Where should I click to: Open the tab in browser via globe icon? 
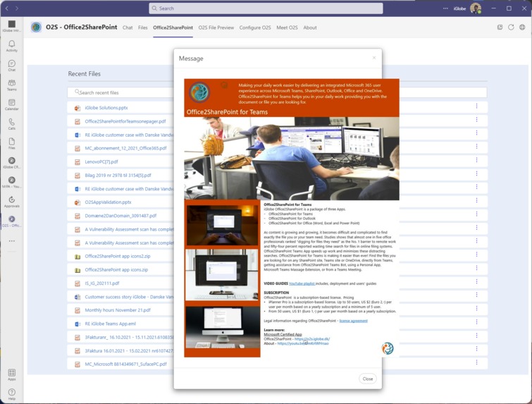pyautogui.click(x=522, y=27)
